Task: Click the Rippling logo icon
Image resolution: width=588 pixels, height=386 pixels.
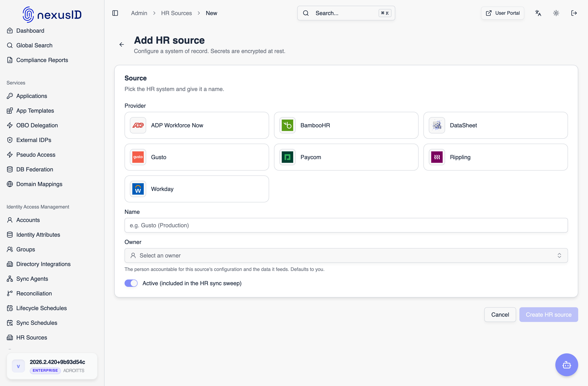Action: 437,157
